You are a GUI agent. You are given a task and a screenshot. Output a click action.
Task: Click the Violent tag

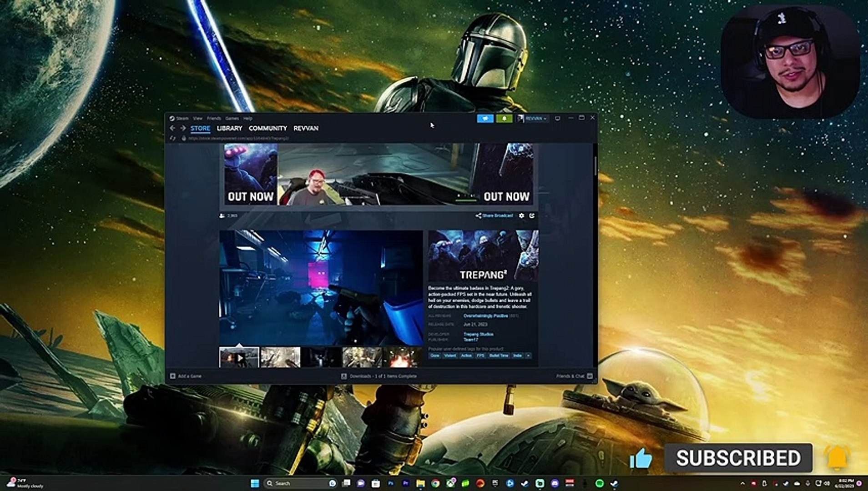[x=449, y=356]
